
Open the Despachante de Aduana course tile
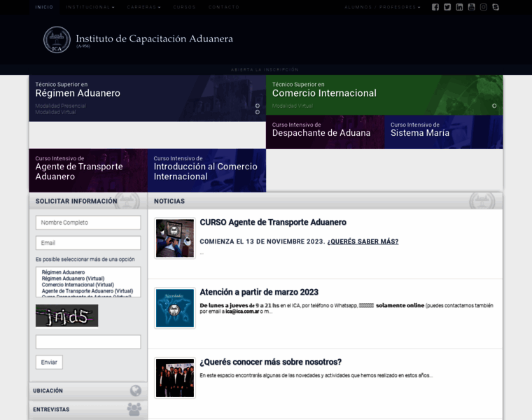325,132
